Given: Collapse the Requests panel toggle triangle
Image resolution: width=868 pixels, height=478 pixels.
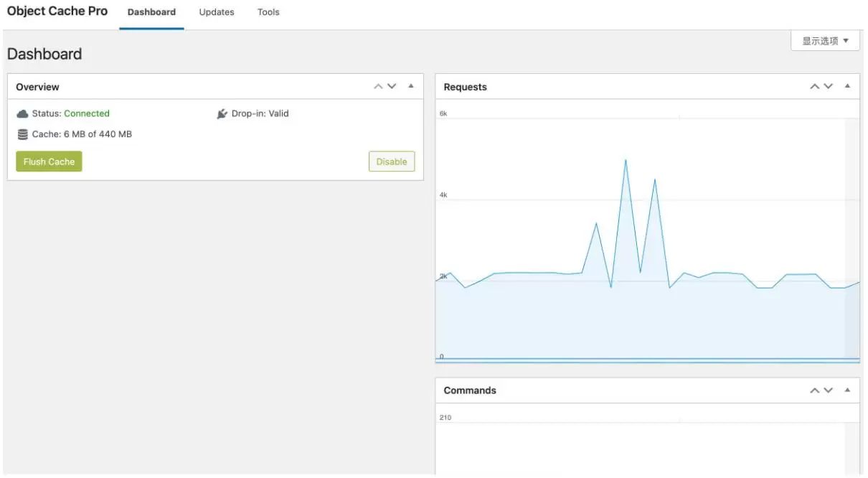Looking at the screenshot, I should (847, 86).
